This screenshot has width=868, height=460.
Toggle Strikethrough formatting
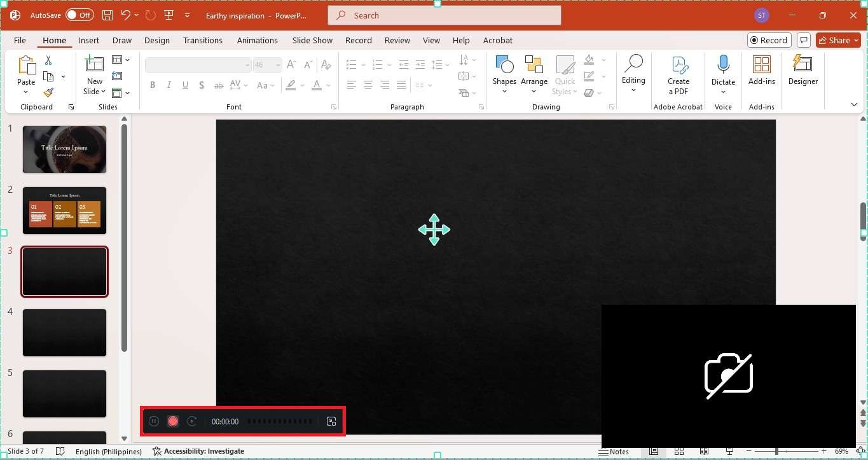click(218, 85)
